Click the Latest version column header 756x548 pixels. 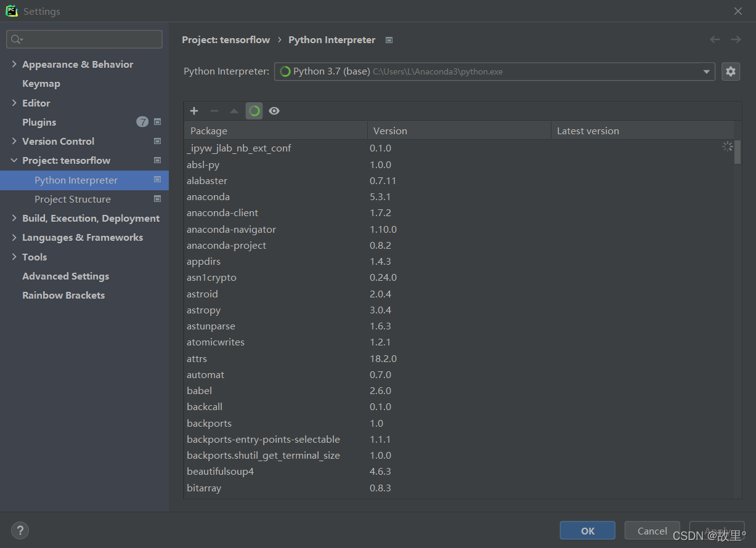[642, 131]
